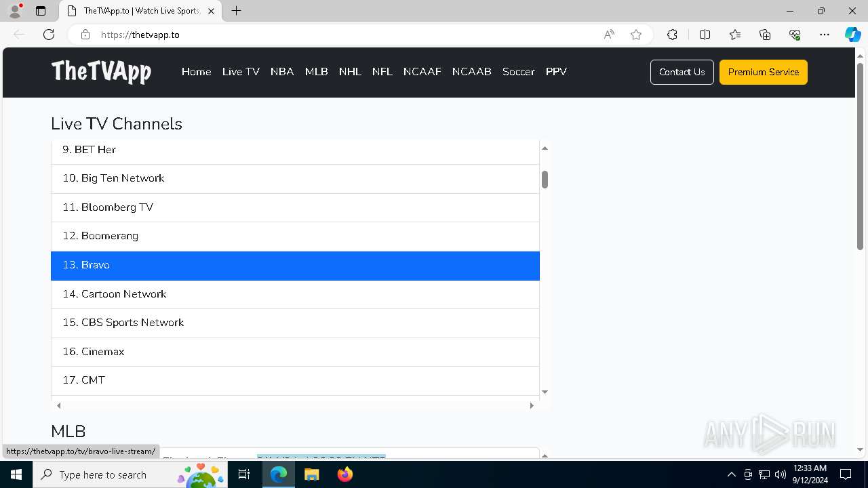This screenshot has width=868, height=488.
Task: Close the TheTVApp.to browser tab
Action: [211, 11]
